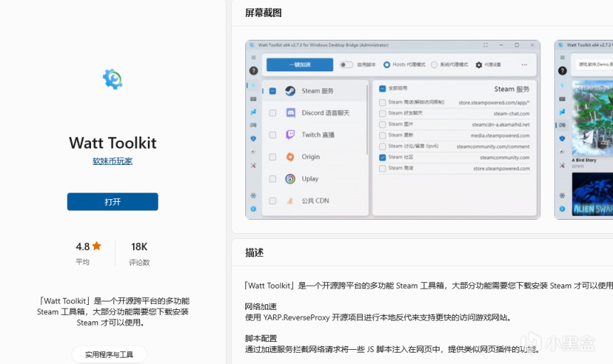Click the 屏幕截图 section heading
The width and height of the screenshot is (613, 364).
264,13
